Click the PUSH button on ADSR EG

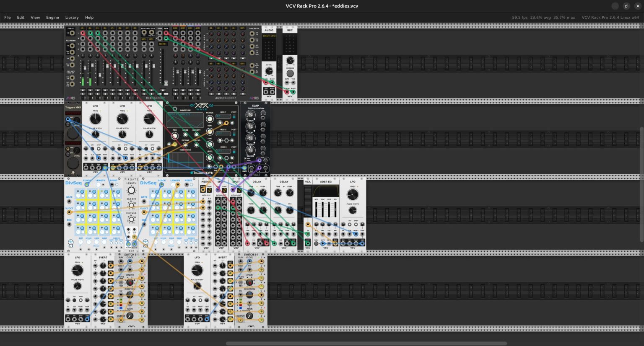click(x=316, y=244)
